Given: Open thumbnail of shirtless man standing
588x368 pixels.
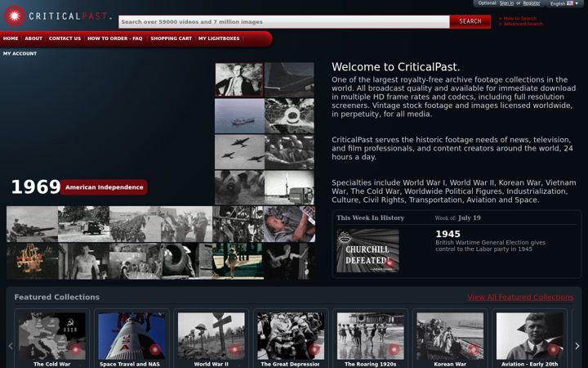Looking at the screenshot, I should (x=83, y=261).
